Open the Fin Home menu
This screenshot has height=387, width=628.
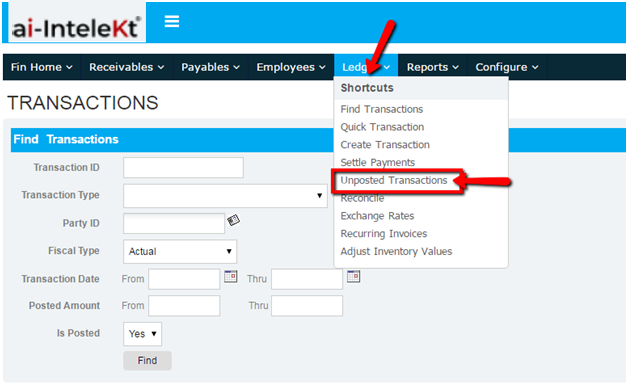(42, 67)
